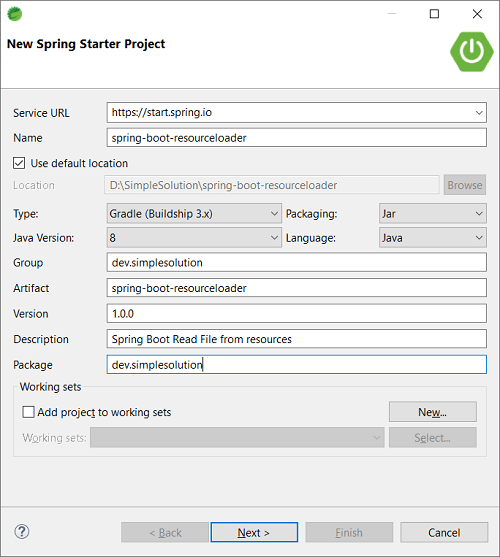Focus the Version field showing 1.0.0
Viewport: 500px width, 557px height.
point(297,314)
